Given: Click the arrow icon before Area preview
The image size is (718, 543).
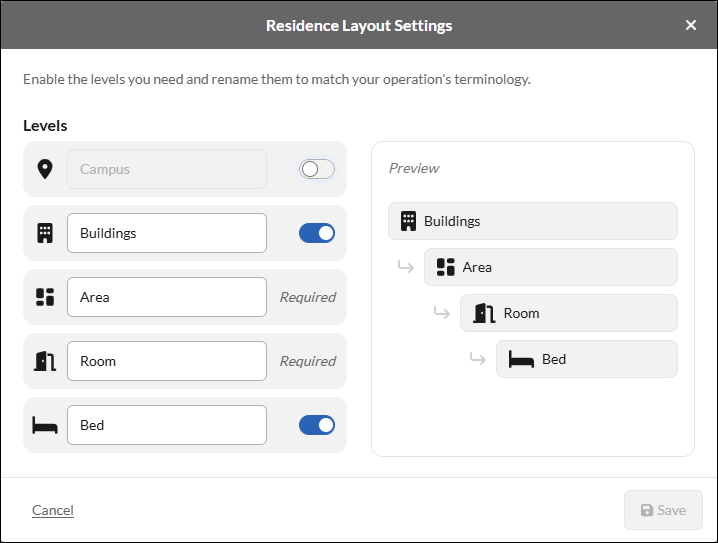Looking at the screenshot, I should [x=406, y=266].
